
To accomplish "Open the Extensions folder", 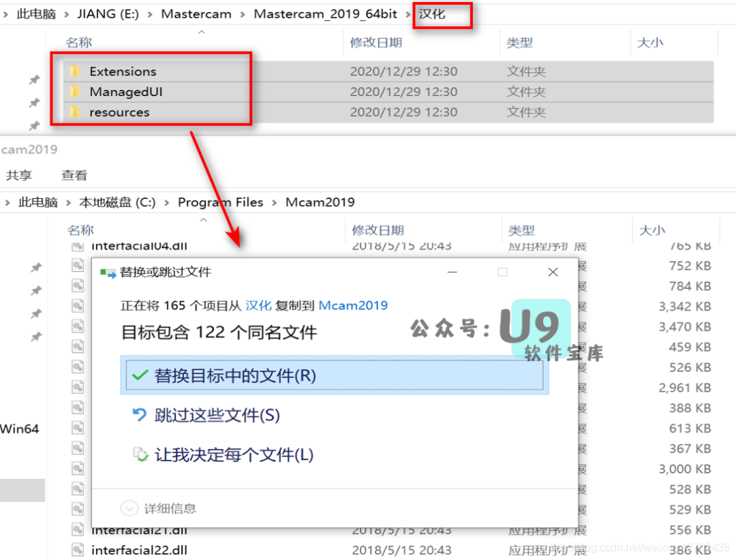I will pos(123,72).
